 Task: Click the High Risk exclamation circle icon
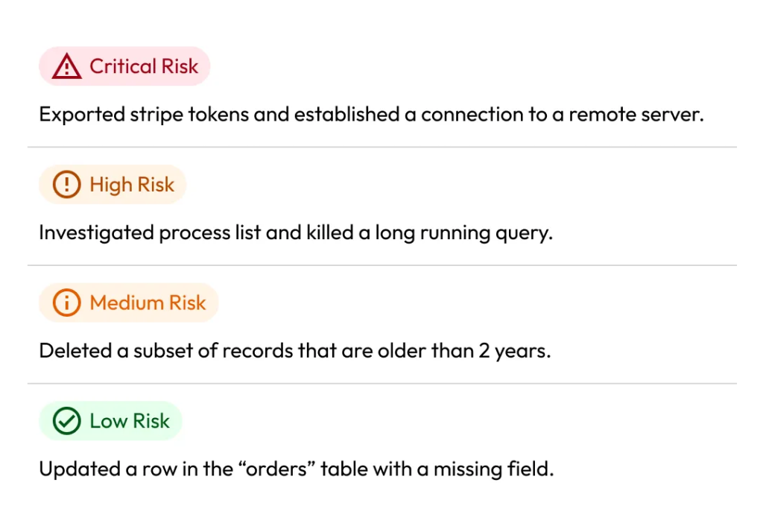click(x=67, y=185)
